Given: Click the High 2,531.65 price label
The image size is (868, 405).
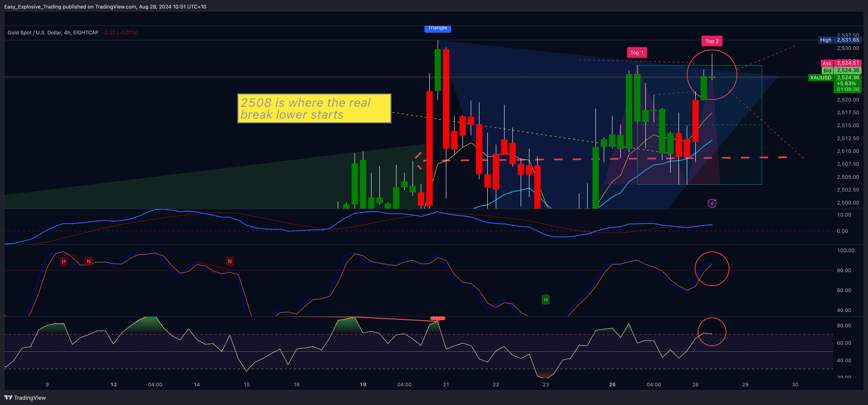Looking at the screenshot, I should (840, 40).
